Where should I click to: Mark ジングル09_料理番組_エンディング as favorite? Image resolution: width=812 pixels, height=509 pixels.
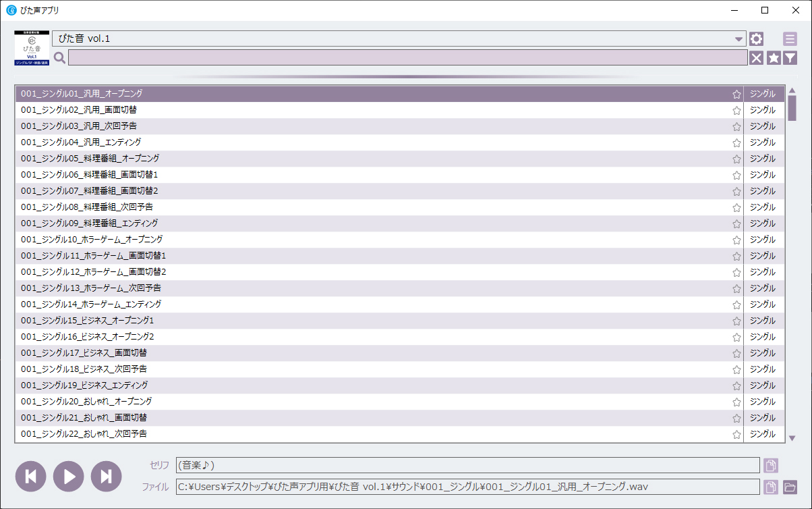[736, 224]
